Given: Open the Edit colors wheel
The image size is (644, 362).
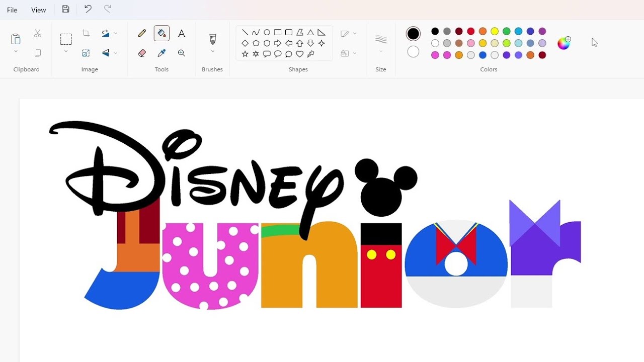Looking at the screenshot, I should 564,43.
